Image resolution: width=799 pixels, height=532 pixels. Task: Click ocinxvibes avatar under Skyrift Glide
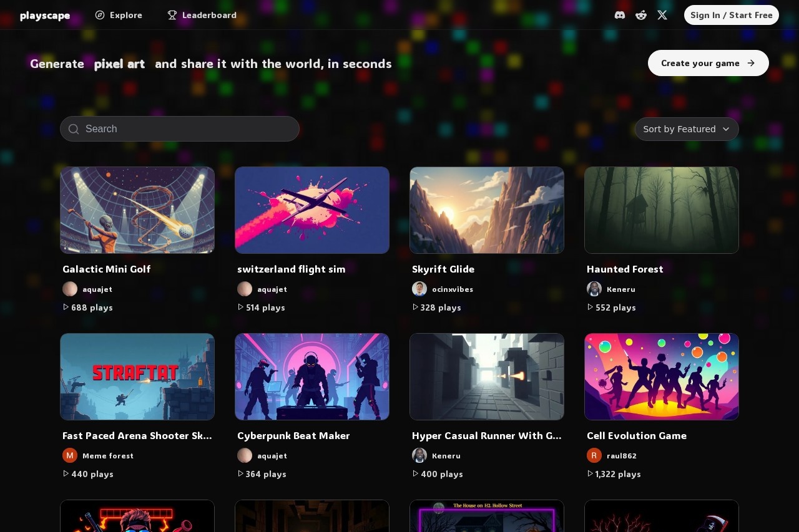pos(419,289)
